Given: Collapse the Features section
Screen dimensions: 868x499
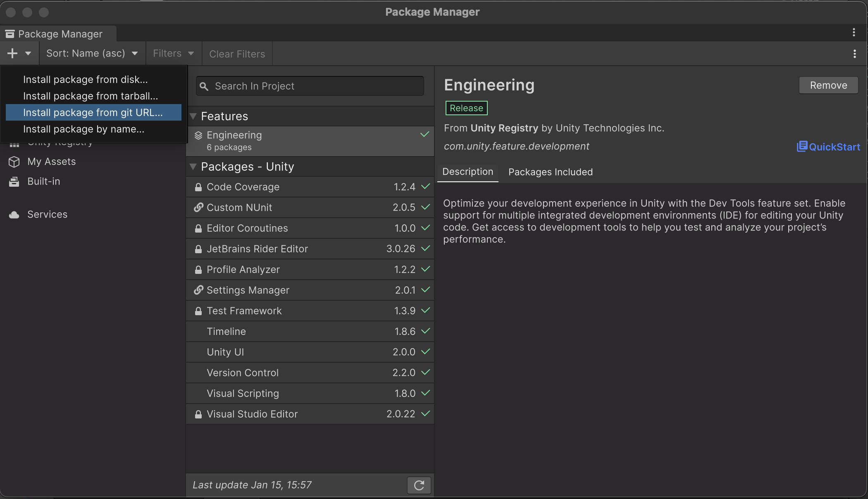Looking at the screenshot, I should [193, 116].
